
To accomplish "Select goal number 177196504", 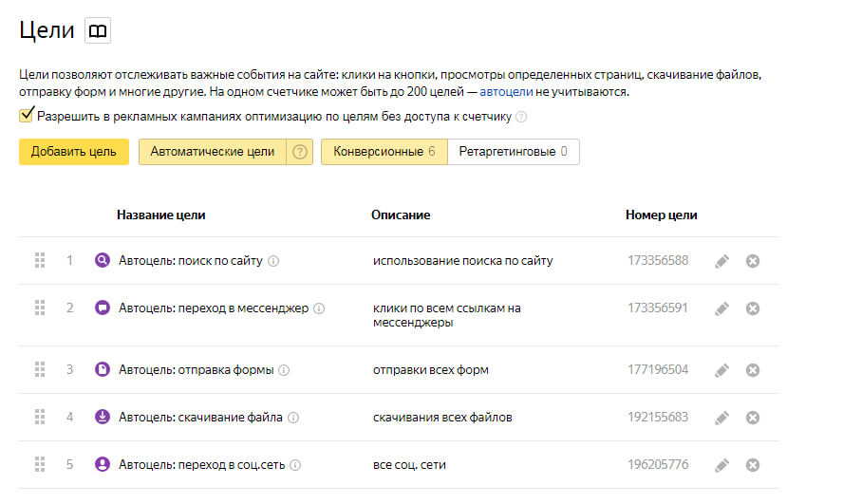I will point(658,369).
